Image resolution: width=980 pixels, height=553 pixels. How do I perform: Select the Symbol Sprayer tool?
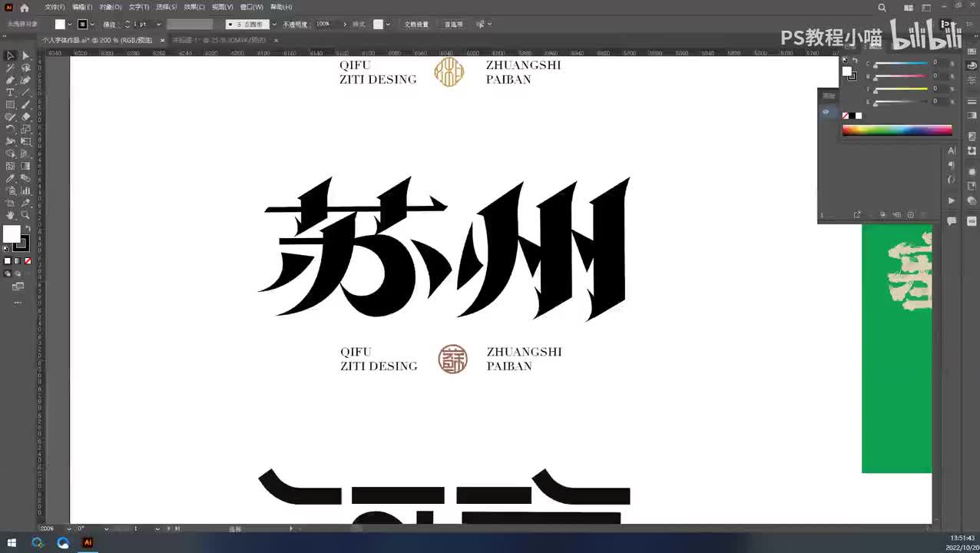(x=10, y=190)
